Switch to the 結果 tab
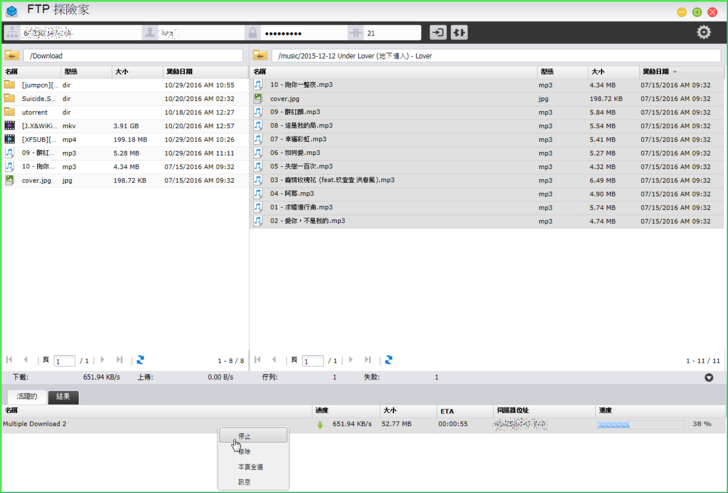Image resolution: width=728 pixels, height=493 pixels. pyautogui.click(x=63, y=397)
